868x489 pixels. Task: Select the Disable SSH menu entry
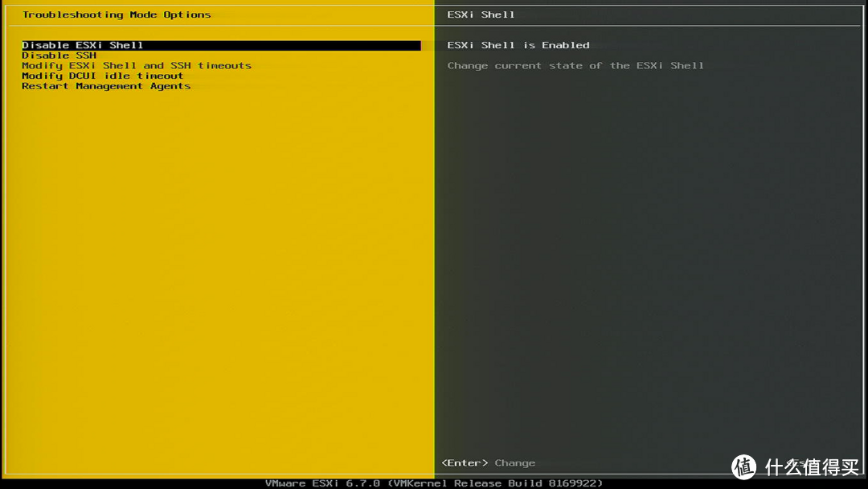[59, 55]
